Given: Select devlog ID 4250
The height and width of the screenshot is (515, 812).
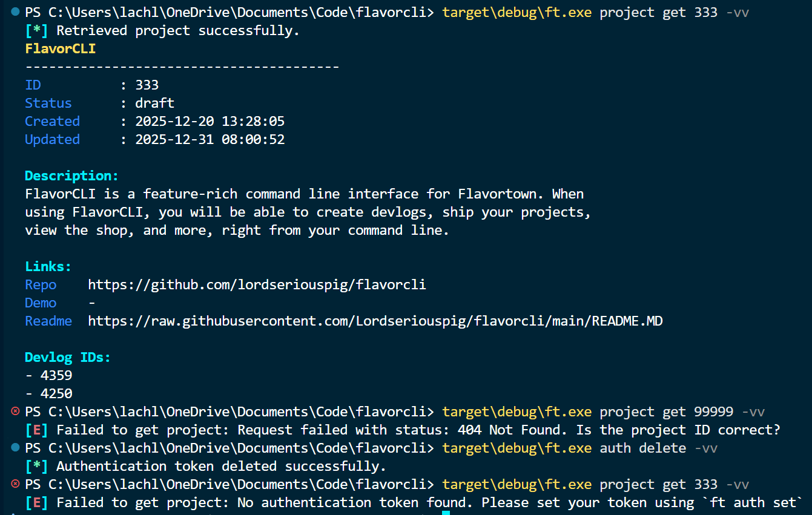Looking at the screenshot, I should (56, 394).
